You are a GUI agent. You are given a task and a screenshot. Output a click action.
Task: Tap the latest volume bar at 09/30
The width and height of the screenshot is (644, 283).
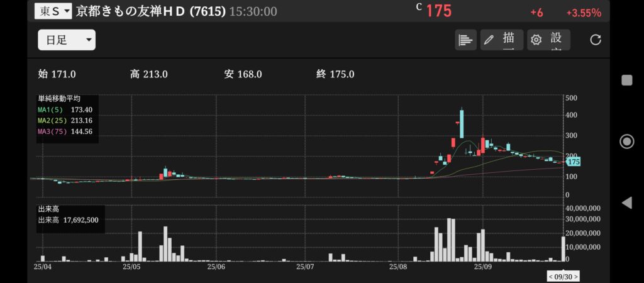point(563,249)
